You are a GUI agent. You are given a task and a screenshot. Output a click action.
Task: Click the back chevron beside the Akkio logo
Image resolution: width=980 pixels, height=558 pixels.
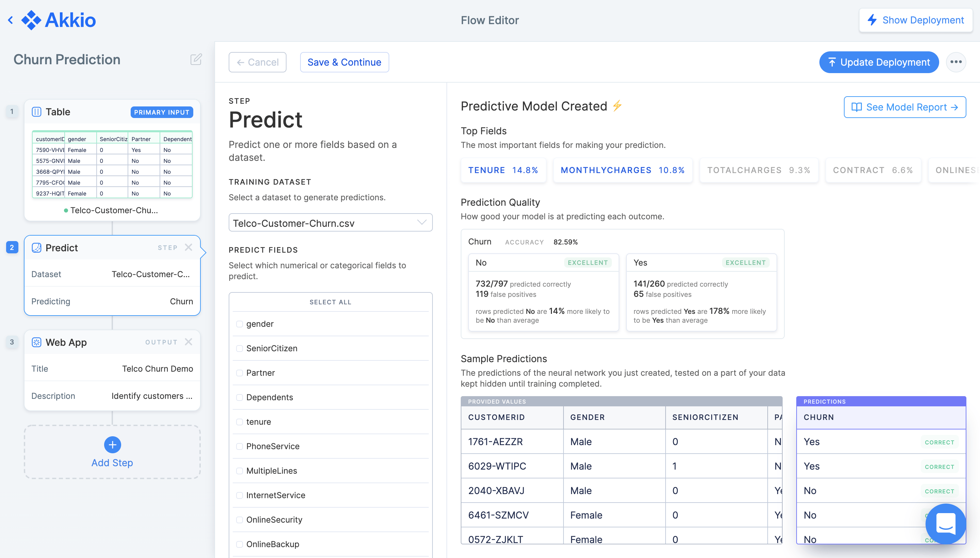pyautogui.click(x=10, y=20)
